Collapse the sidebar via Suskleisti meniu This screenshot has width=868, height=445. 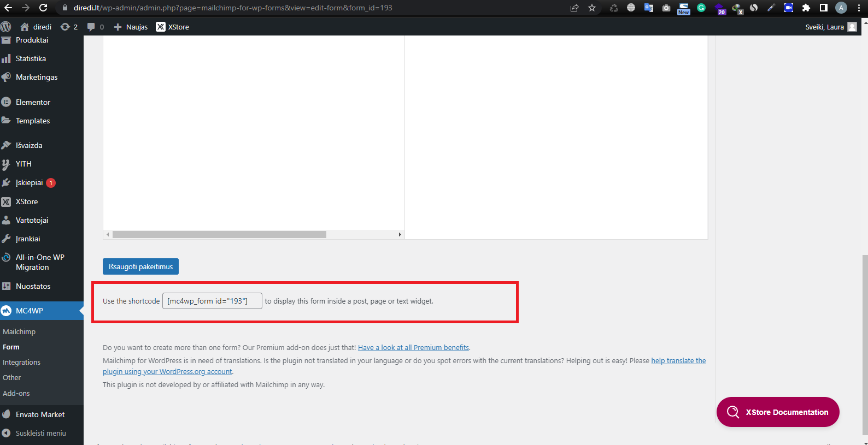(42, 433)
